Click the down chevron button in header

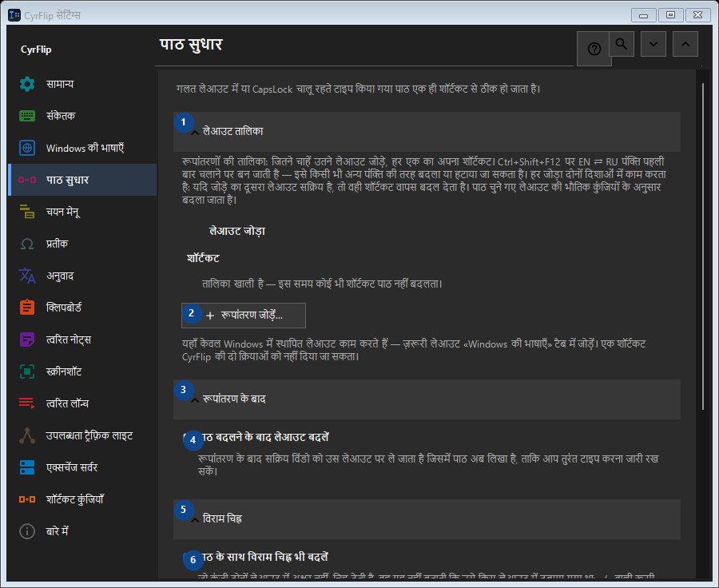[653, 44]
